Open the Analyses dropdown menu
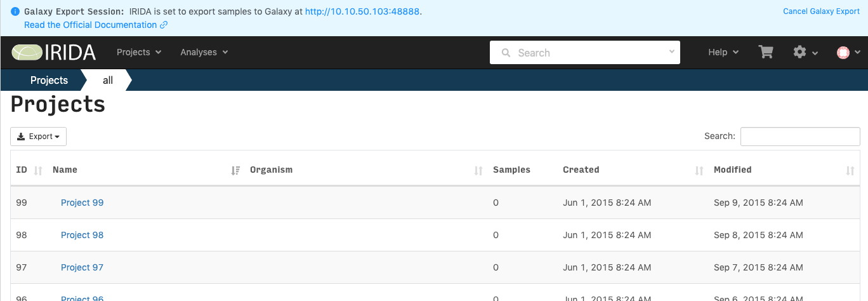This screenshot has height=301, width=868. 204,52
